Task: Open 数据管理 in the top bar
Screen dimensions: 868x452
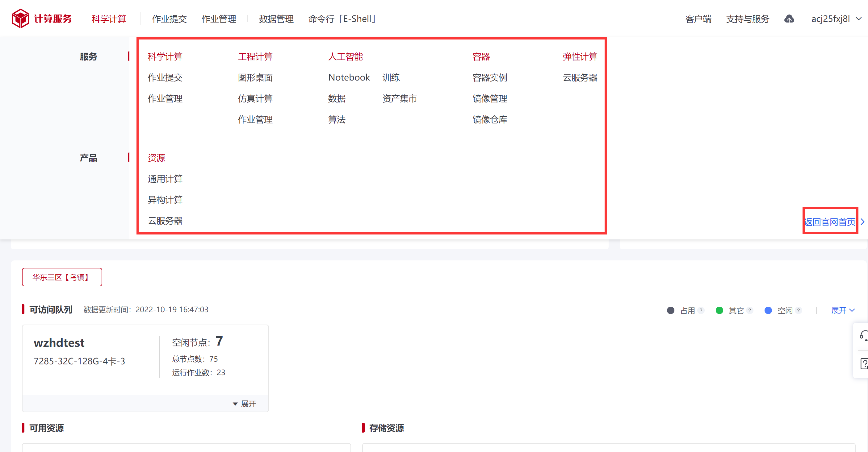Action: pos(276,19)
